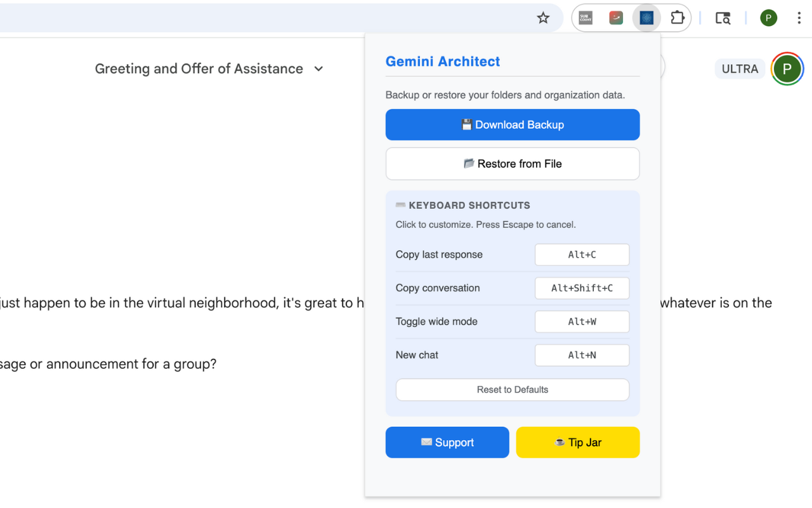
Task: Click the SUB COUNT extension icon
Action: 585,18
